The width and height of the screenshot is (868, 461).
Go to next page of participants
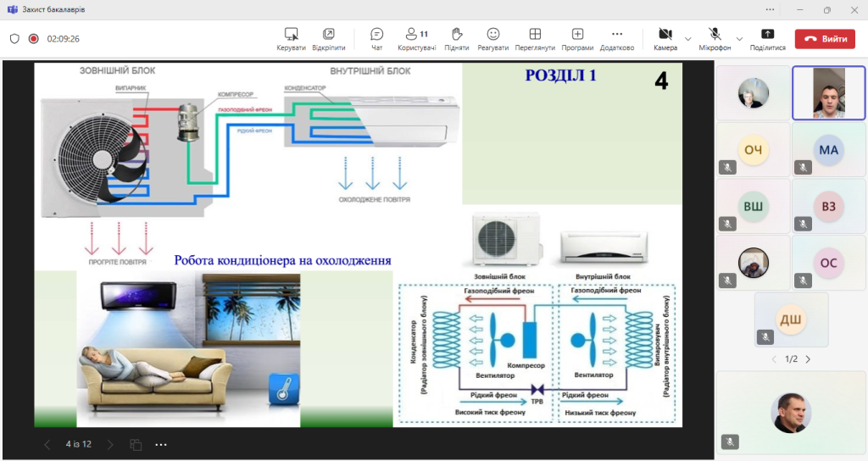(808, 359)
